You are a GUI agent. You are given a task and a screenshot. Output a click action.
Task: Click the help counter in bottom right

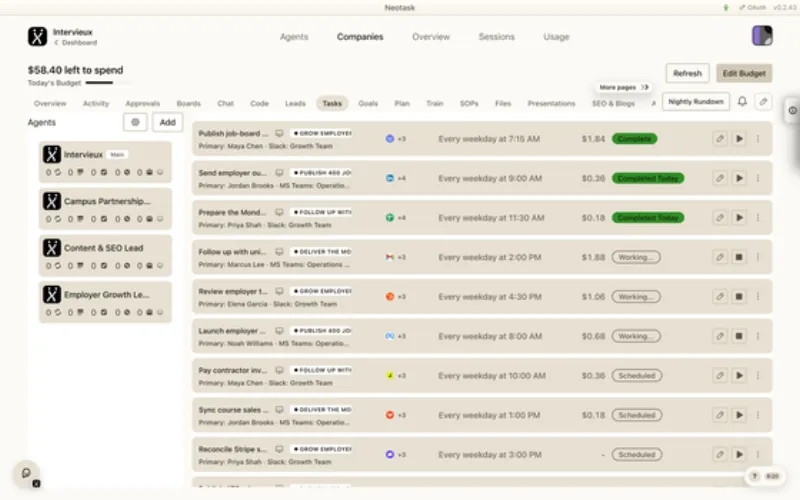click(x=766, y=476)
